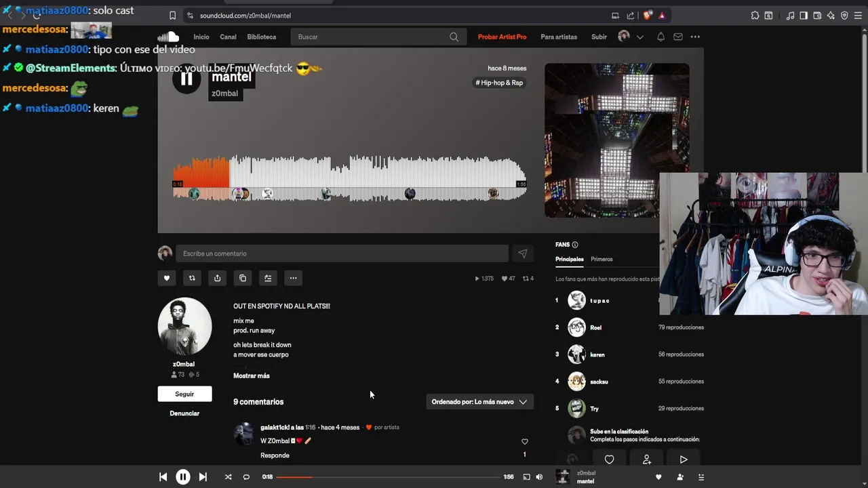This screenshot has width=868, height=488.
Task: Like galakt1ck's comment
Action: [x=524, y=442]
